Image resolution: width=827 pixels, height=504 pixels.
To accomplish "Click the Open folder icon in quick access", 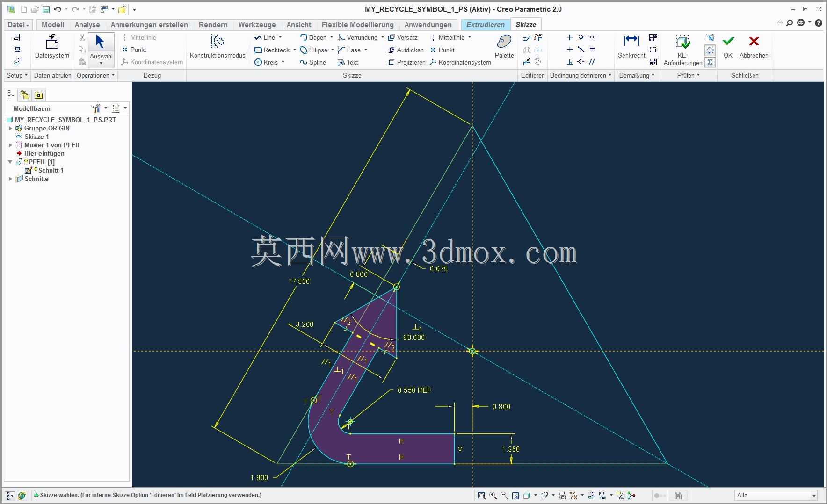I will 35,9.
